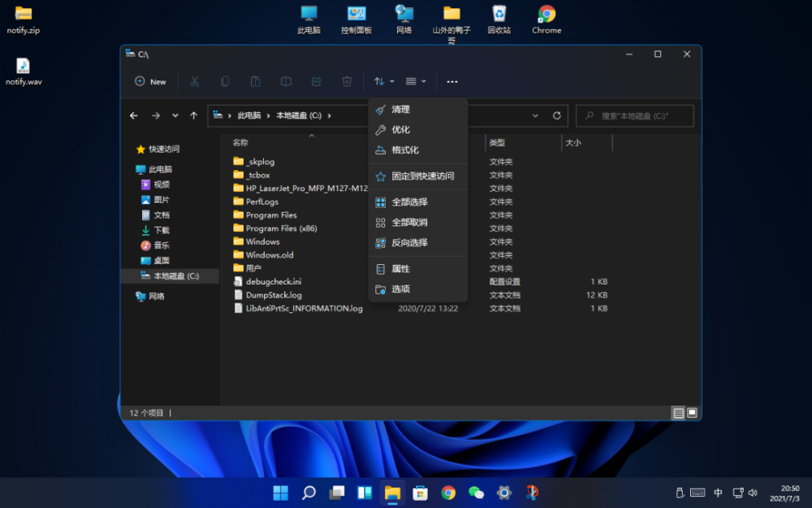Click the Rename icon in toolbar
This screenshot has width=812, height=508.
tap(286, 81)
